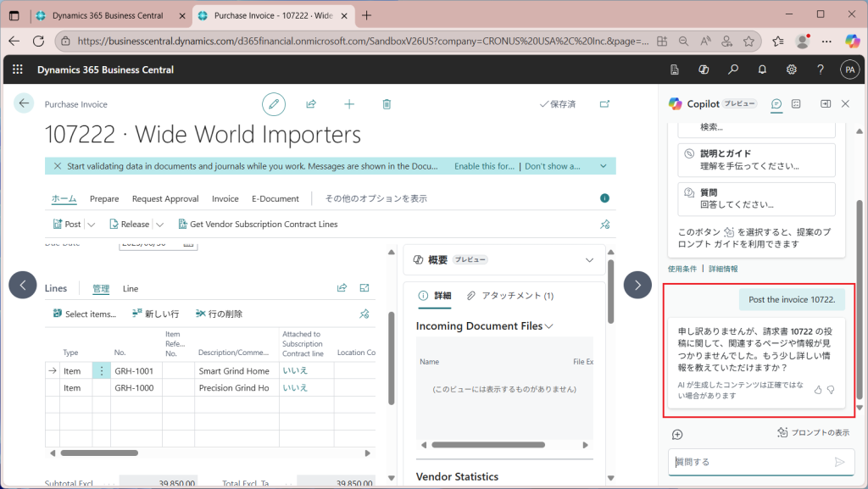Open the Business Central app launcher waffle

pos(18,69)
